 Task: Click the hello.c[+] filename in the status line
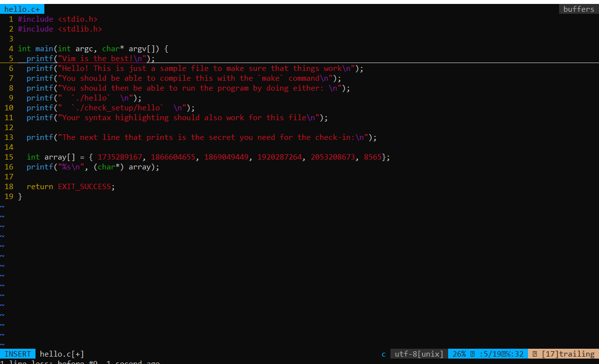[x=62, y=354]
